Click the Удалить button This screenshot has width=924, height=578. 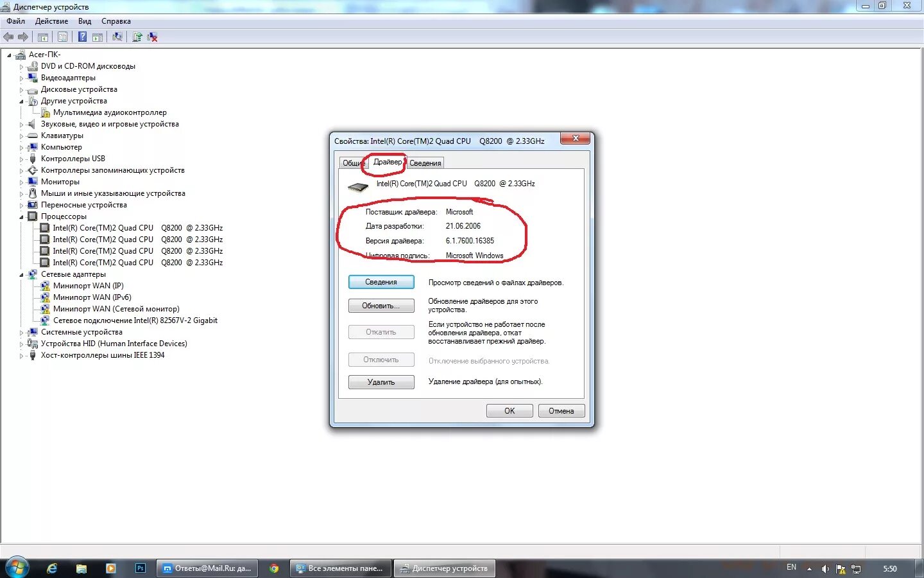pyautogui.click(x=381, y=382)
